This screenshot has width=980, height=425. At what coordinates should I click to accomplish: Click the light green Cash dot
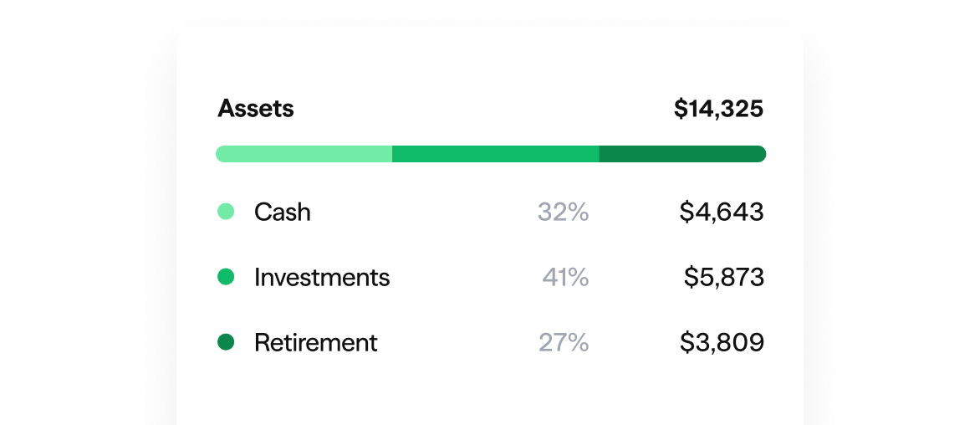226,212
